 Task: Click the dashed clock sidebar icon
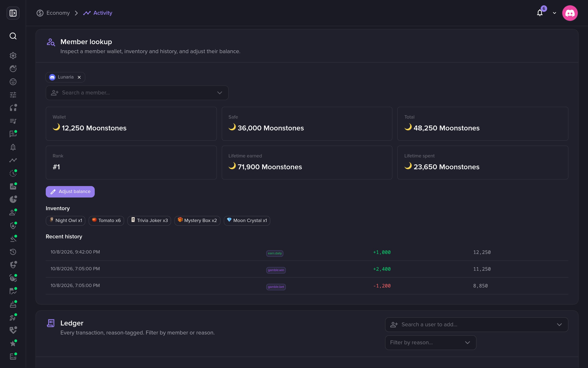13,173
